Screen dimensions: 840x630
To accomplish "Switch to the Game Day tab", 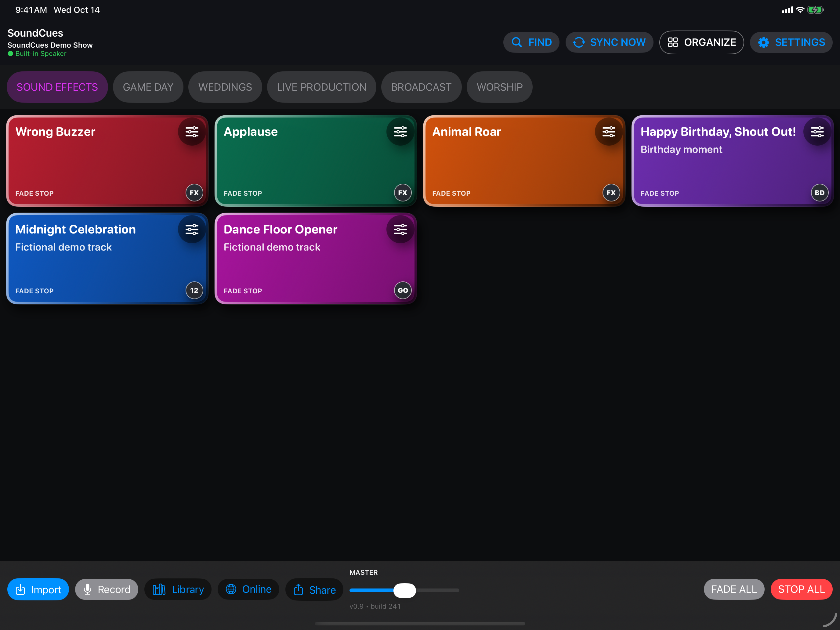I will [x=148, y=87].
